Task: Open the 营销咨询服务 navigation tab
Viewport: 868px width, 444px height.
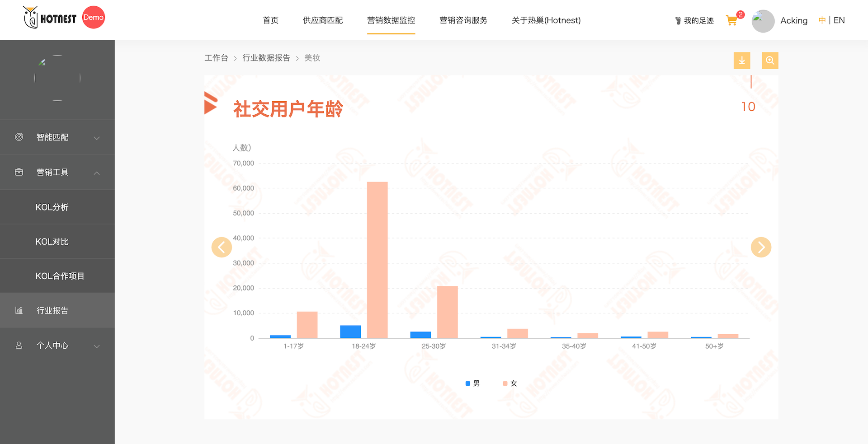Action: pyautogui.click(x=463, y=20)
